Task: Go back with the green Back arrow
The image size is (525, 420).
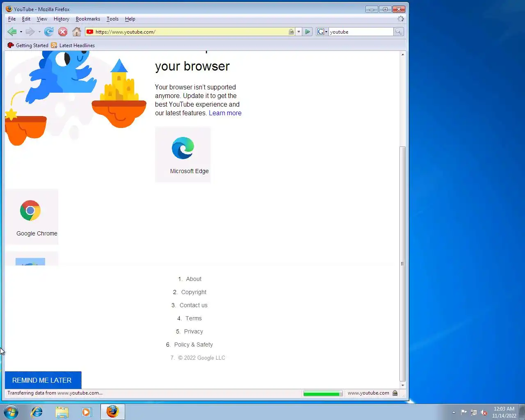Action: (12, 32)
